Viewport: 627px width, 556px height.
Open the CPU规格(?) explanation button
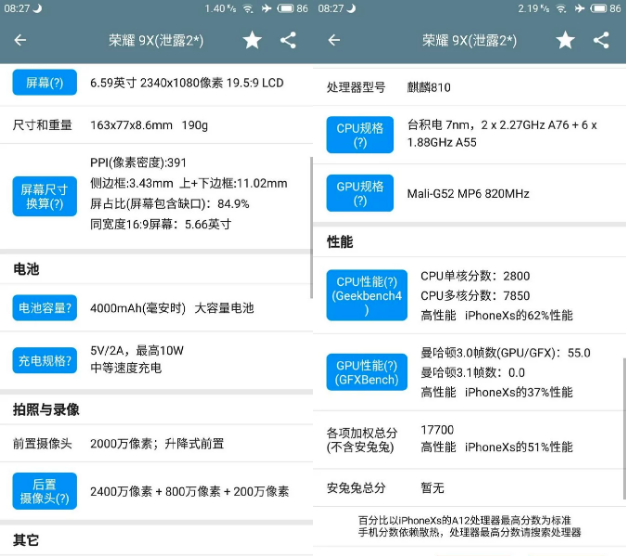pos(360,135)
